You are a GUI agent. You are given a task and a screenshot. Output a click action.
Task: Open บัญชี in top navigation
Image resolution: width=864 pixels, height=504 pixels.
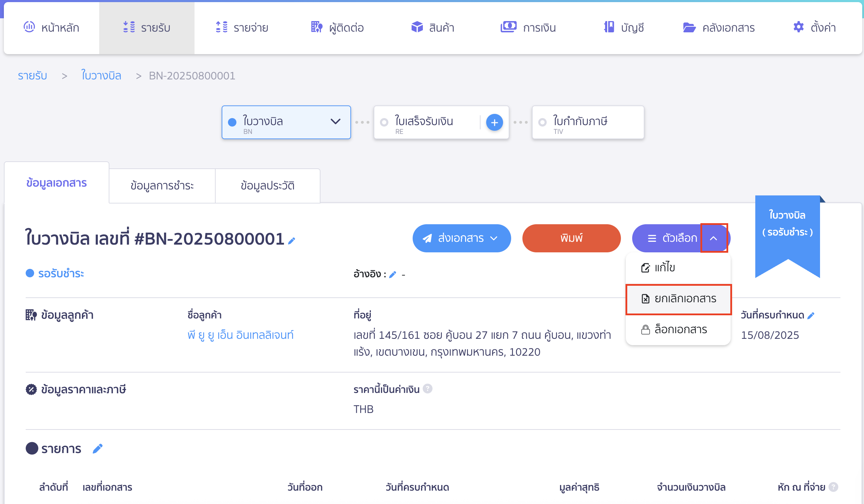pyautogui.click(x=624, y=27)
